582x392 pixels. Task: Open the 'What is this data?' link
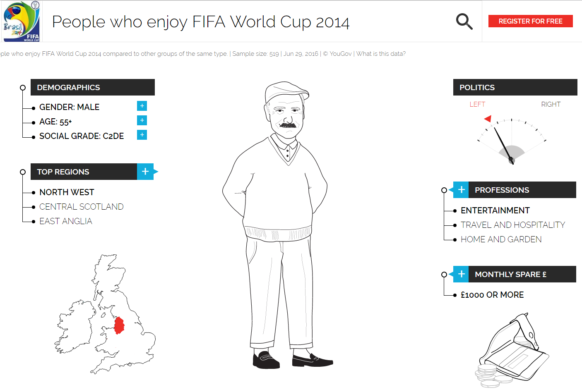381,54
